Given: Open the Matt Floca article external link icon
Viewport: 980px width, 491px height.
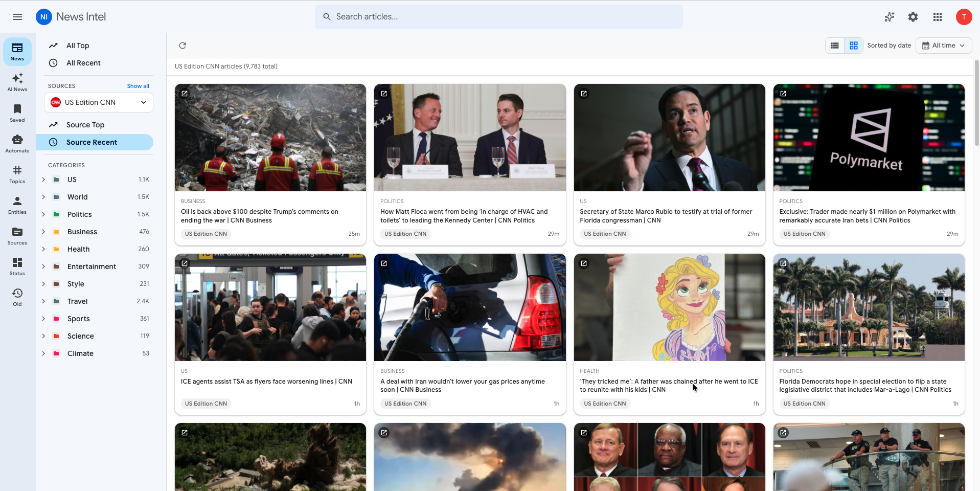Looking at the screenshot, I should click(384, 94).
